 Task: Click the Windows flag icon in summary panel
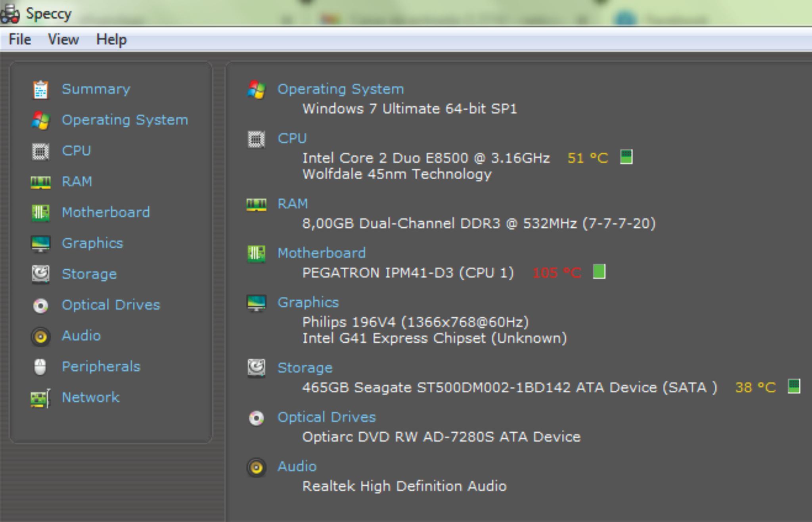click(x=256, y=90)
